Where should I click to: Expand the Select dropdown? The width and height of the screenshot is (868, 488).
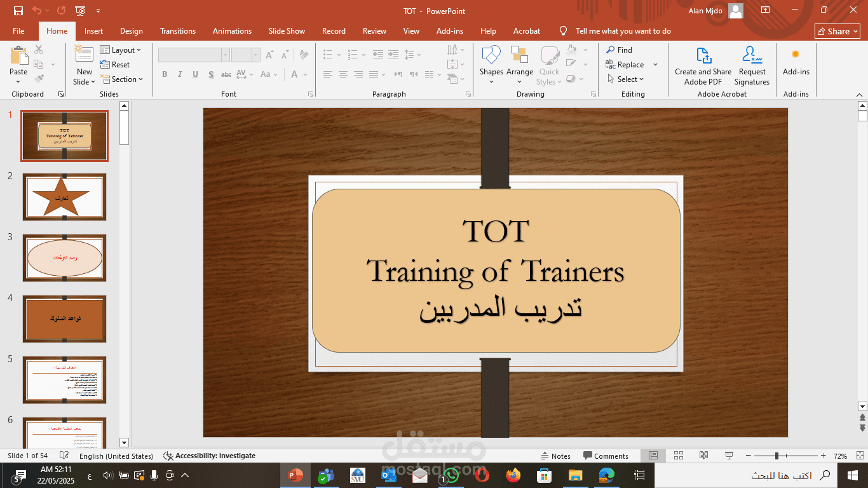point(625,79)
